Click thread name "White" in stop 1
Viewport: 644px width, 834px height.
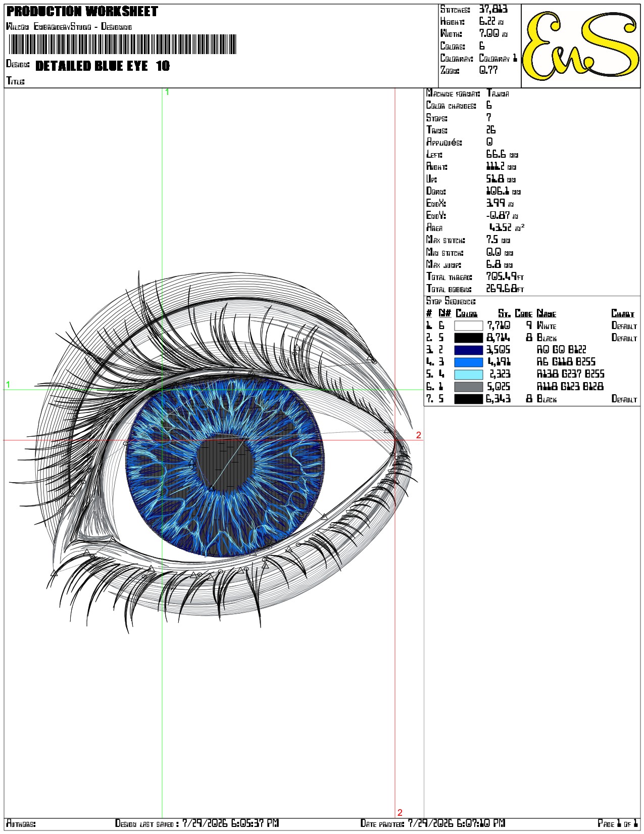[x=546, y=326]
